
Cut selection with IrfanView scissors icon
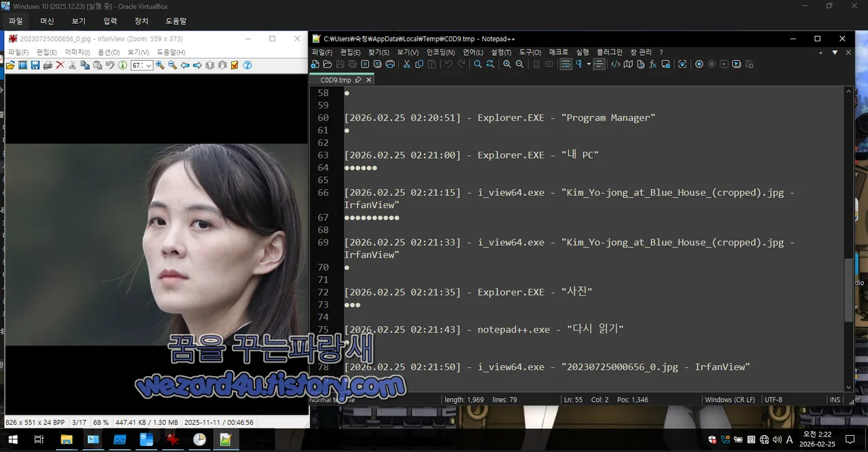point(73,65)
